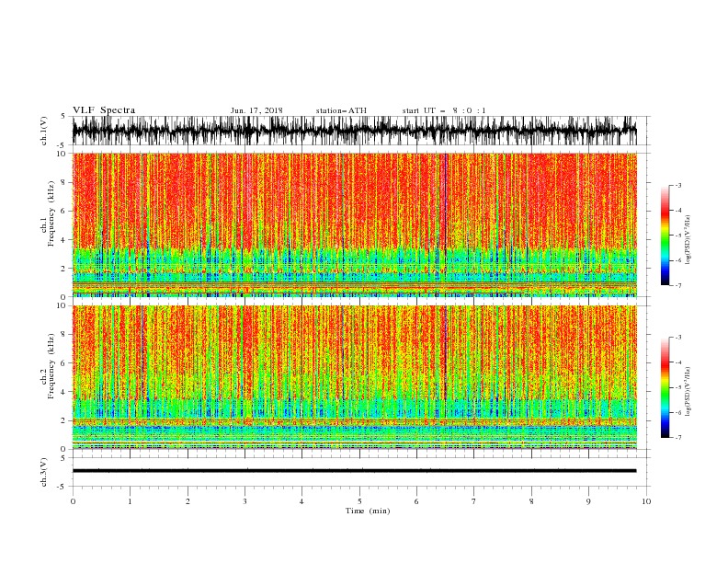
Task: Click the ch.2 spectrogram panel
Action: coord(354,377)
